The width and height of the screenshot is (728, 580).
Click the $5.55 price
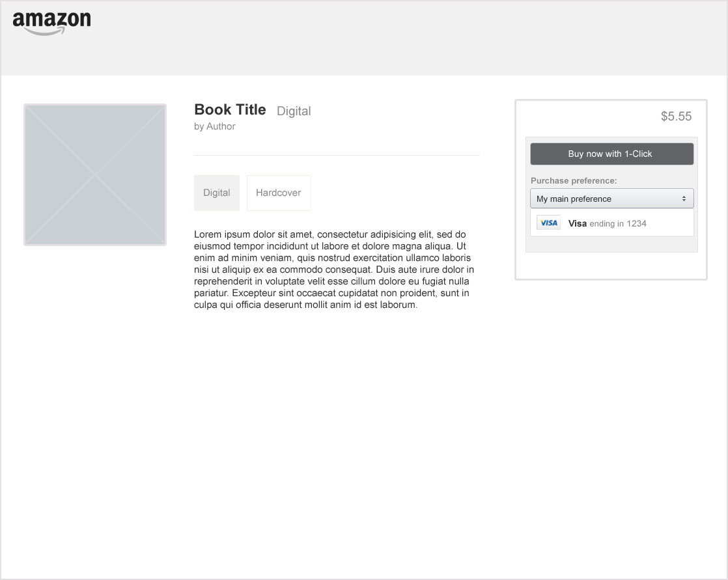676,116
